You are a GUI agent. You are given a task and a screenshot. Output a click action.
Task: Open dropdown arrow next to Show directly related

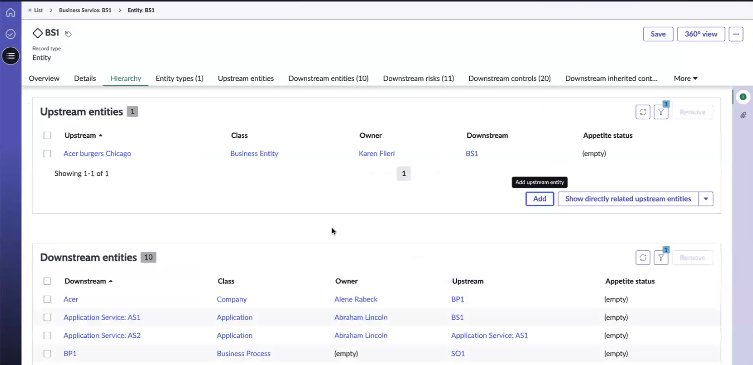tap(705, 199)
